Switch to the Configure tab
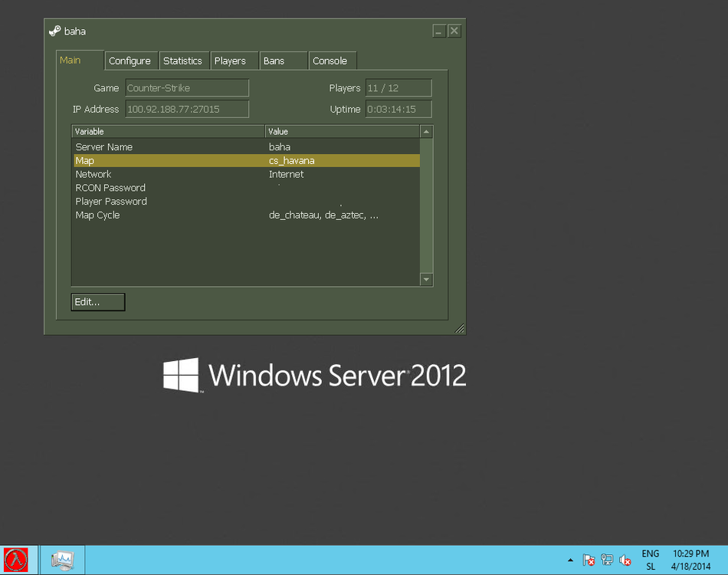The height and width of the screenshot is (575, 728). pos(131,61)
